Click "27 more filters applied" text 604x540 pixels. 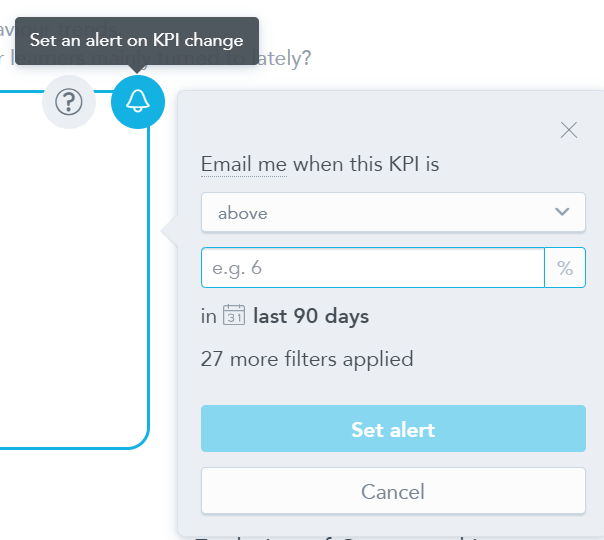[307, 359]
